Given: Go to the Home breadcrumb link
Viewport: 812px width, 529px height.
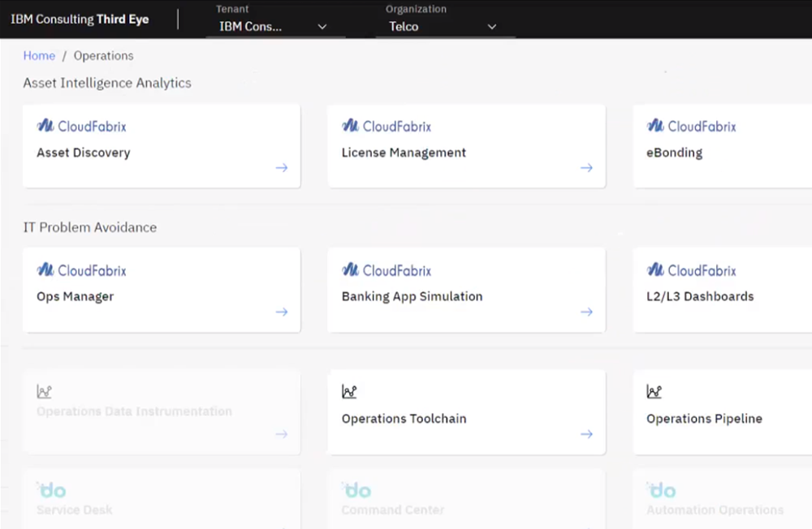Looking at the screenshot, I should point(39,55).
